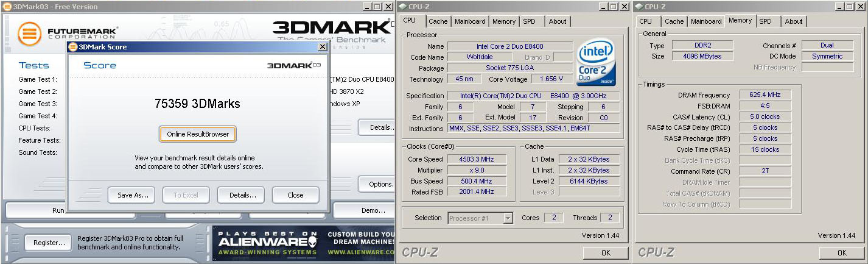The height and width of the screenshot is (264, 868).
Task: Close the 3DMark Score dialog with X
Action: (x=322, y=47)
